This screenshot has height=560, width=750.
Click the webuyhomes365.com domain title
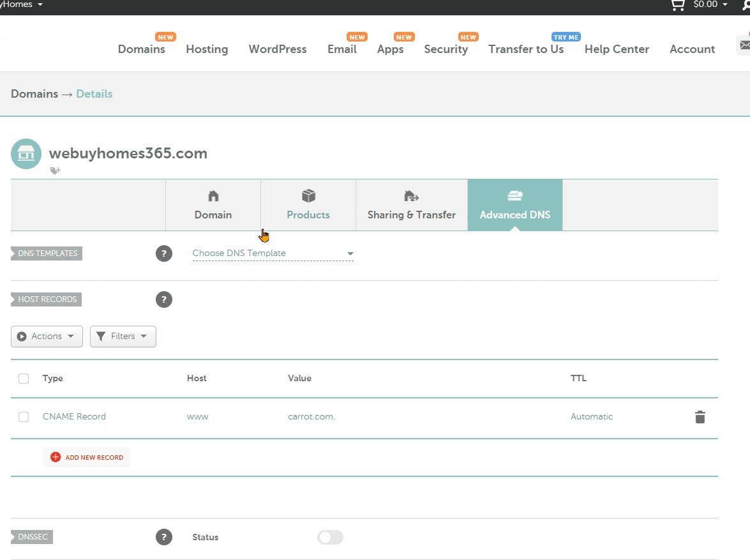tap(128, 154)
